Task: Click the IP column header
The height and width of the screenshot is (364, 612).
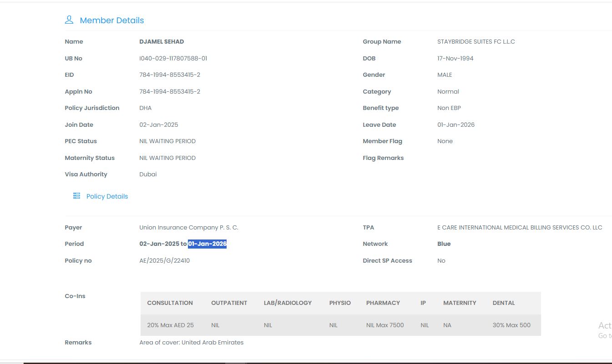Action: coord(423,303)
